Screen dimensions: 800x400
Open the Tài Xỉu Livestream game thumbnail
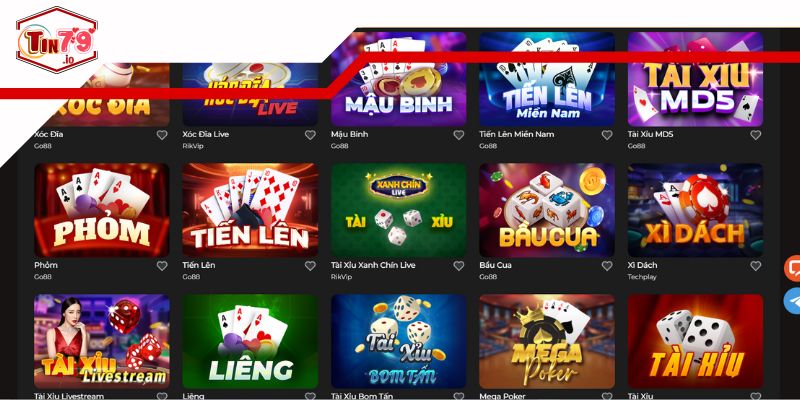tap(102, 341)
